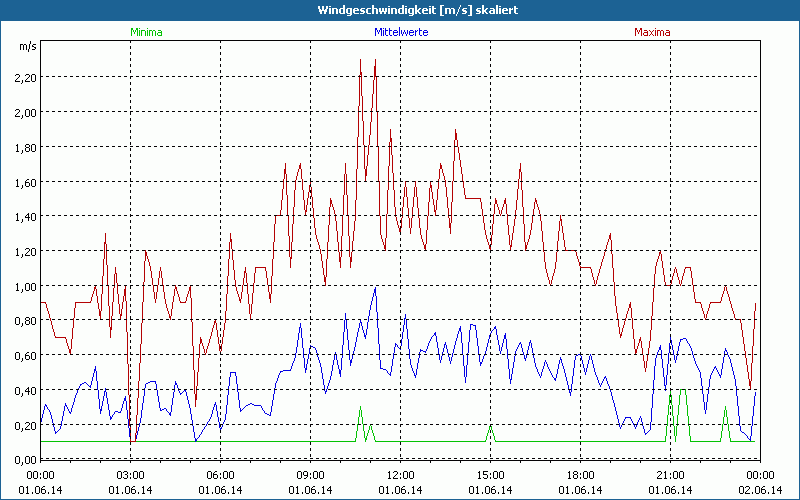800x500 pixels.
Task: Click the 15:00 time axis label
Action: pos(490,475)
